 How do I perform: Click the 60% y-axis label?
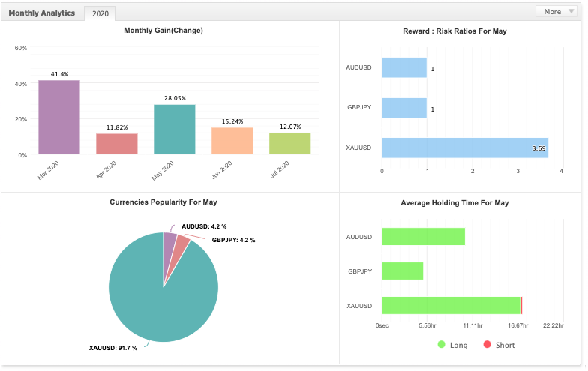click(21, 48)
